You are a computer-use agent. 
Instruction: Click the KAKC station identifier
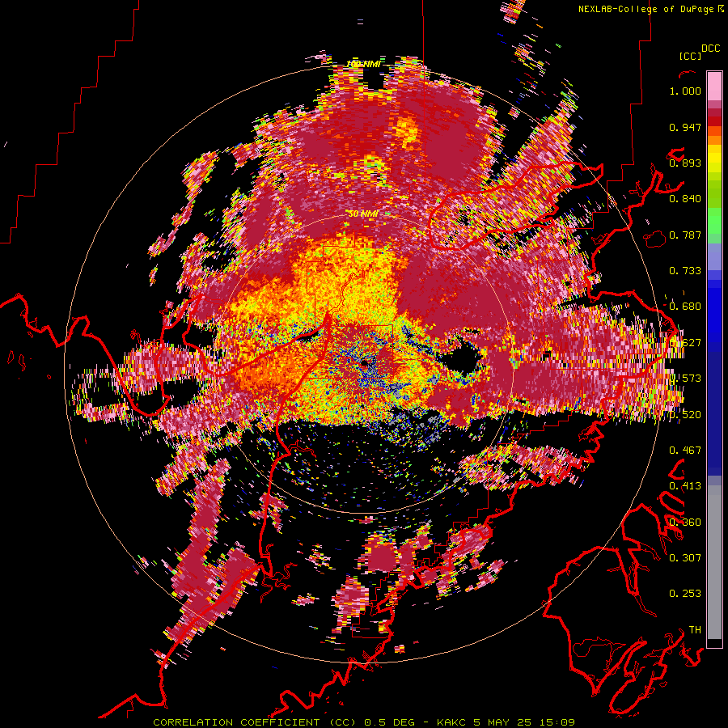click(451, 722)
